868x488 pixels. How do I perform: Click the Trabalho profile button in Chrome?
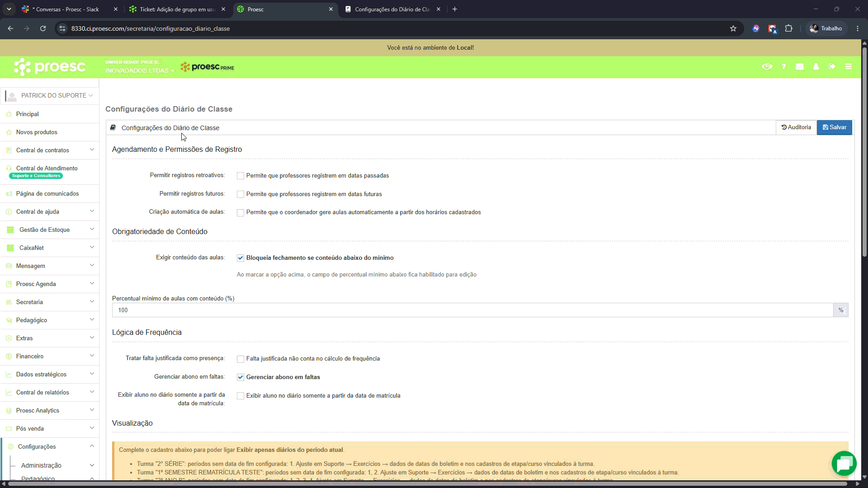(826, 28)
